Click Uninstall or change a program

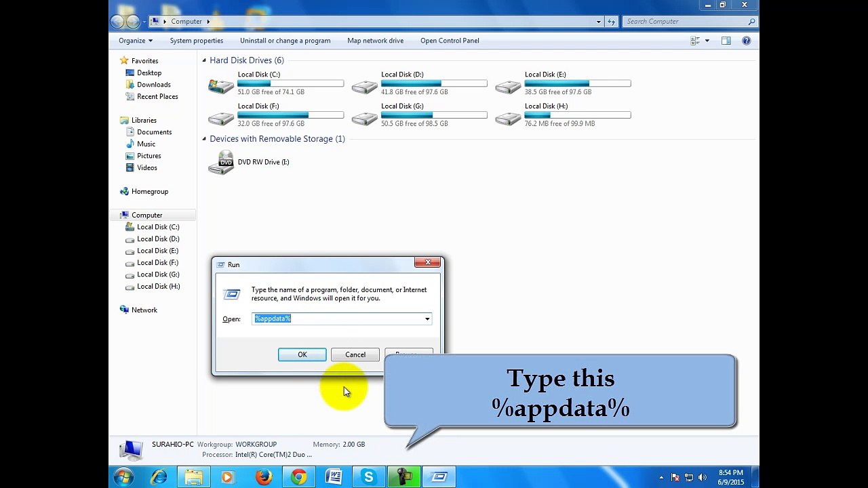pos(285,41)
